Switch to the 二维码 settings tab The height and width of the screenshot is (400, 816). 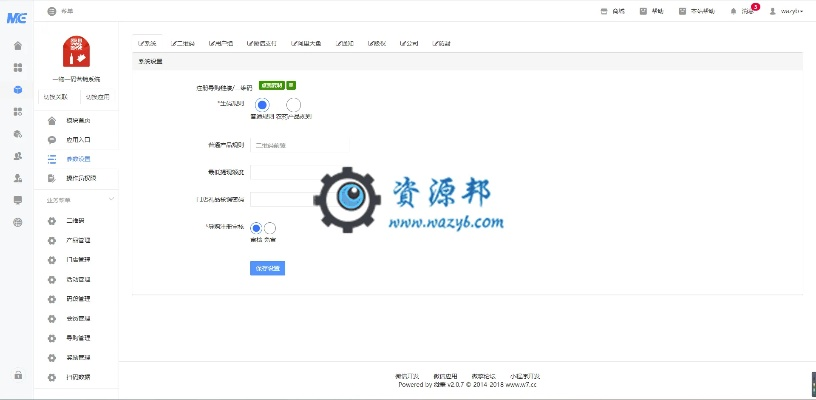point(183,44)
